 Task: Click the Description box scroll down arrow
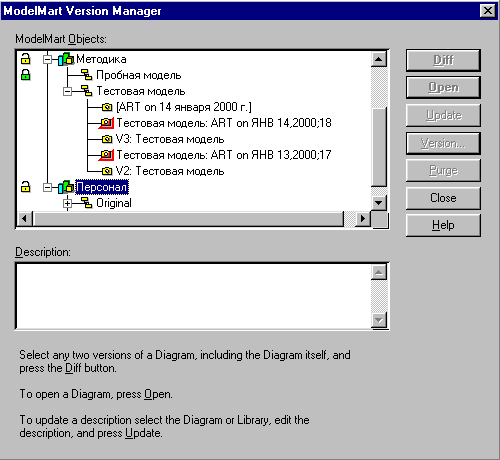coord(379,320)
